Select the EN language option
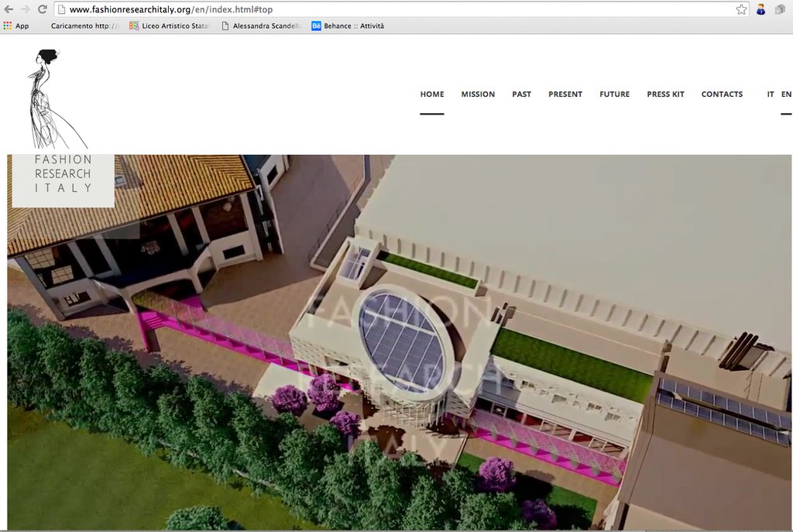 pyautogui.click(x=786, y=94)
